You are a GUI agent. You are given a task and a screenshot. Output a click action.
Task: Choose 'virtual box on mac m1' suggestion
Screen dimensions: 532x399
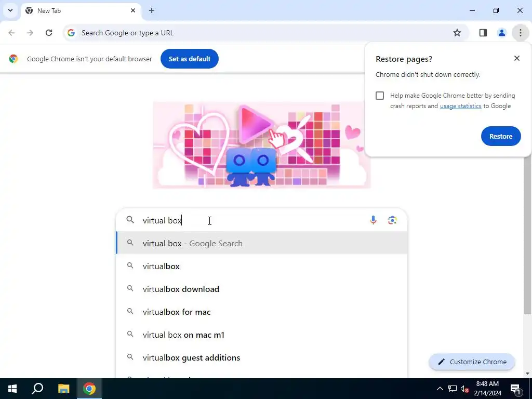click(262, 335)
